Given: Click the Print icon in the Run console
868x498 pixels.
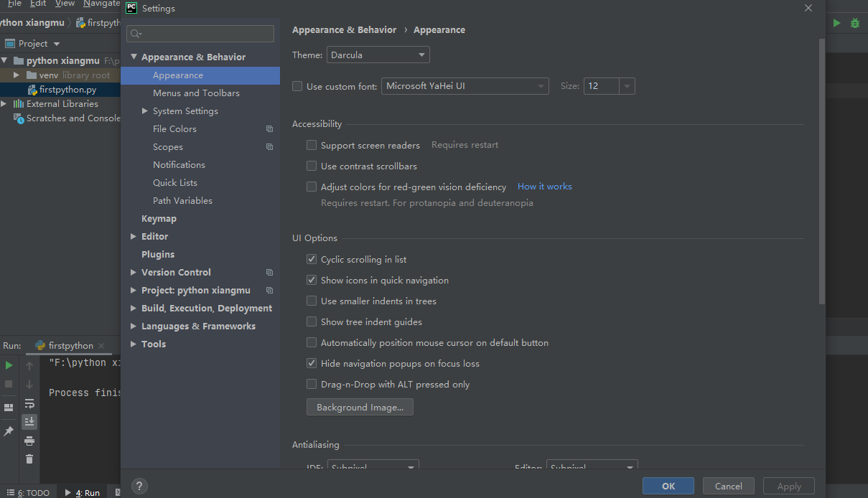Looking at the screenshot, I should pos(29,441).
